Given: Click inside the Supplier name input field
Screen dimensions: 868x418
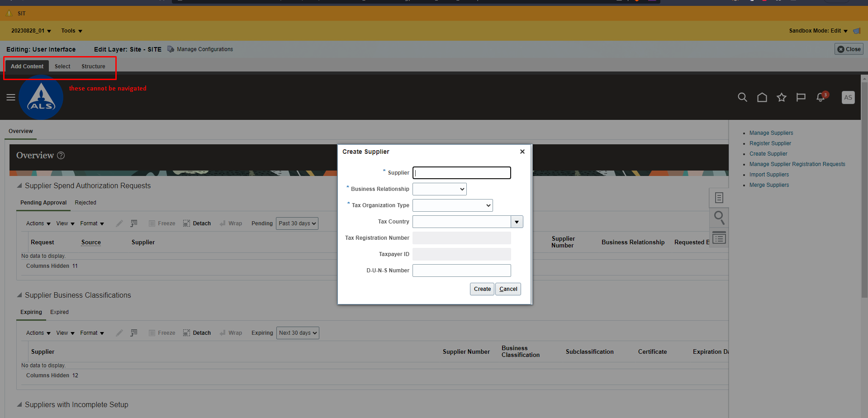Looking at the screenshot, I should (461, 172).
